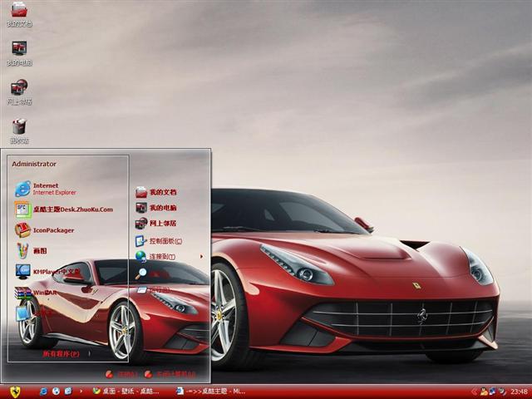Open Control Panel 控制面板(C) in the Start menu
Viewport: 532px width, 399px height.
[159, 241]
